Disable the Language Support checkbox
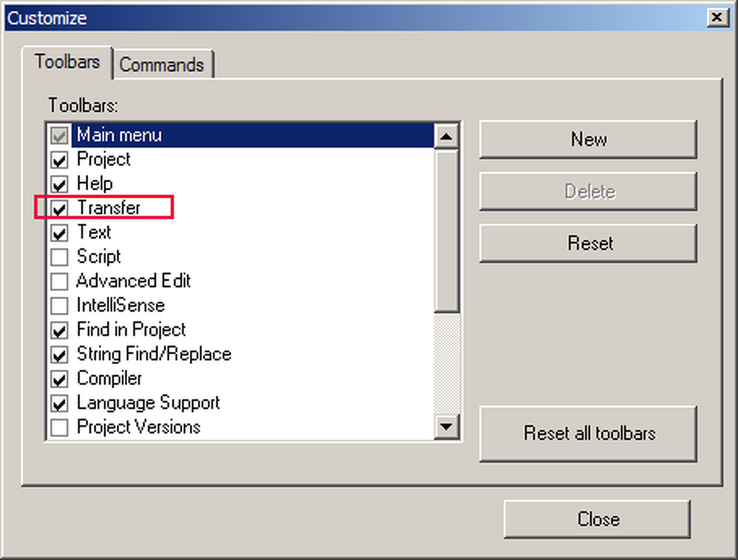The height and width of the screenshot is (560, 738). point(59,403)
